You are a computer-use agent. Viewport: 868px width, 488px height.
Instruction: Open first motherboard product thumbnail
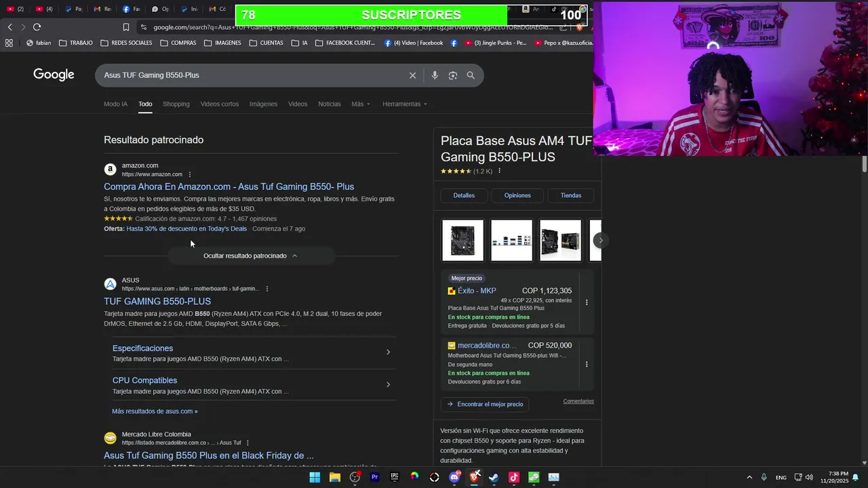pyautogui.click(x=463, y=240)
